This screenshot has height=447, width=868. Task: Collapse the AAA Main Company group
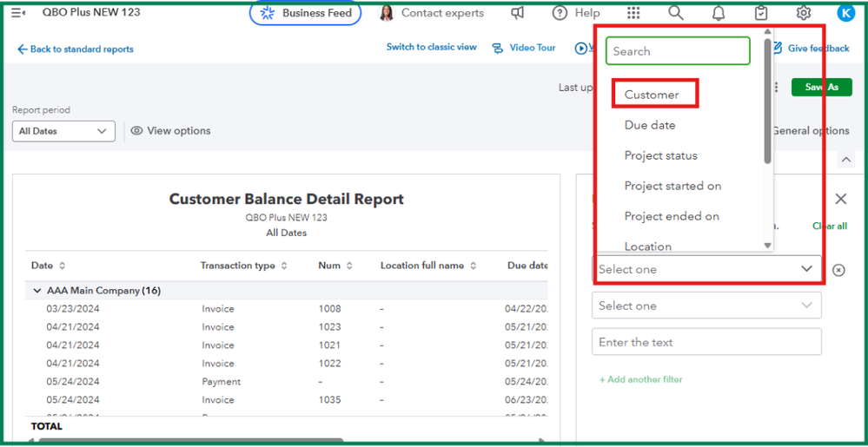click(x=37, y=291)
